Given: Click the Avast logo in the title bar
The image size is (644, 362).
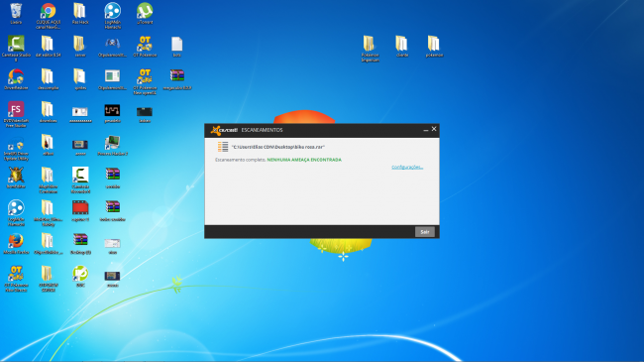Looking at the screenshot, I should [x=224, y=130].
